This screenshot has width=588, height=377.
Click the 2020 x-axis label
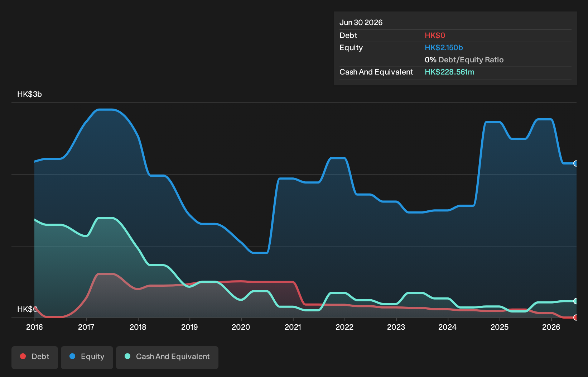pyautogui.click(x=241, y=327)
